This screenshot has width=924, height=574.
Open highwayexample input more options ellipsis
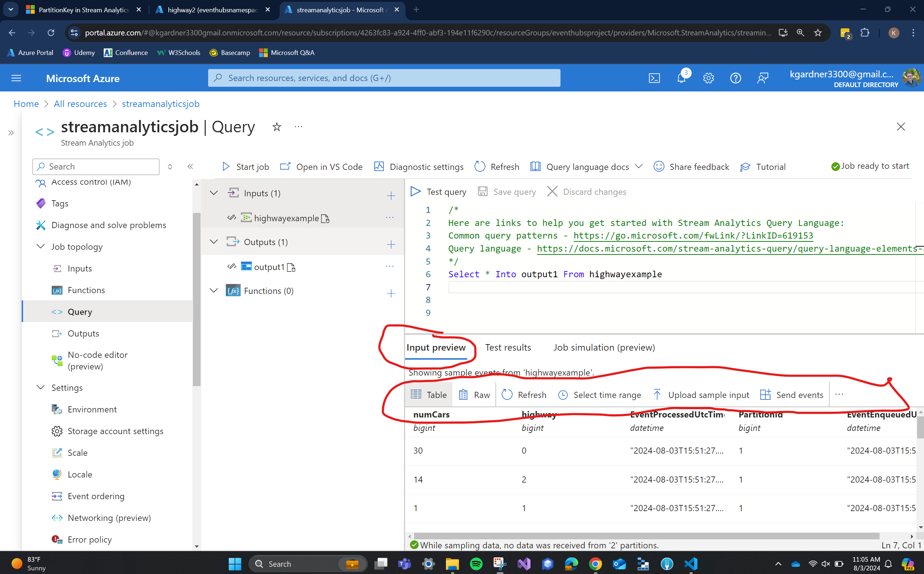390,218
